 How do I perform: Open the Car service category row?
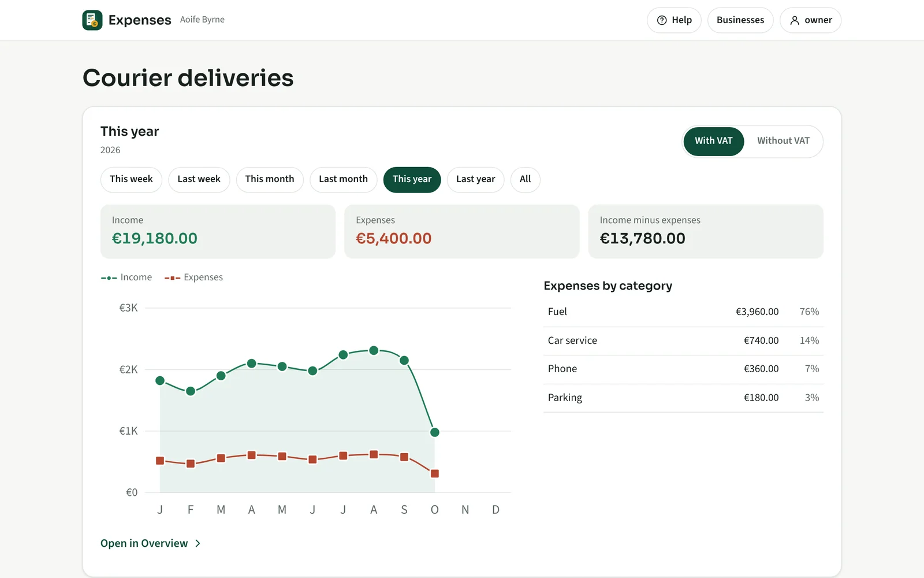pyautogui.click(x=683, y=341)
